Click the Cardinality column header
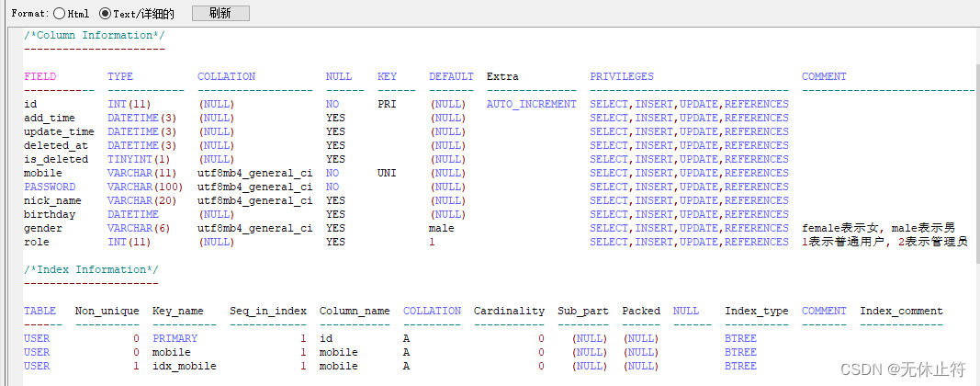The height and width of the screenshot is (386, 980). tap(509, 311)
